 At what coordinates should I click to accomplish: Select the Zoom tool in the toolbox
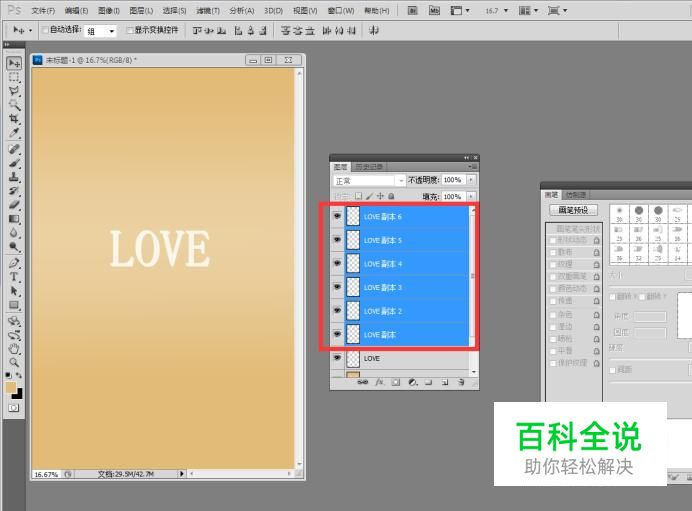click(x=14, y=362)
